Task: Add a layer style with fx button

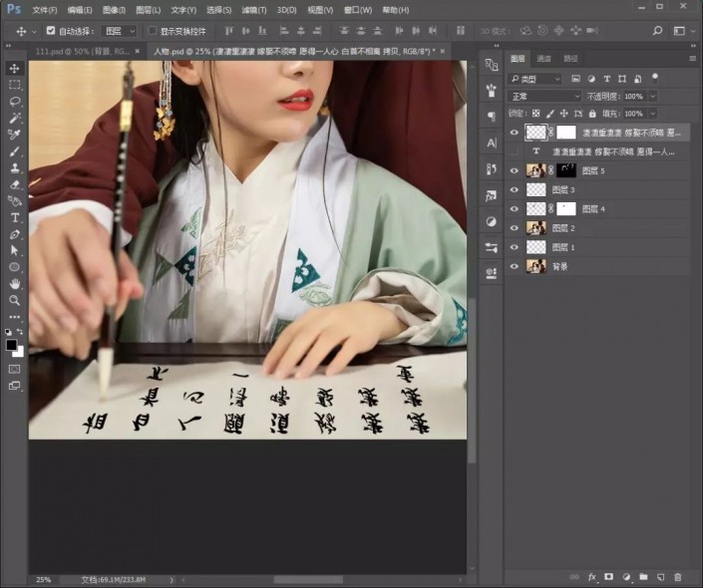Action: click(591, 577)
